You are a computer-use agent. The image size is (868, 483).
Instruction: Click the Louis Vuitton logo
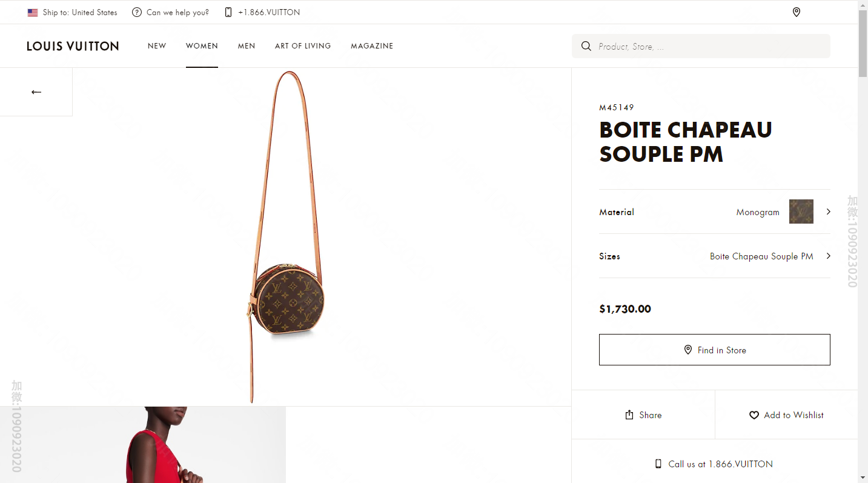73,46
